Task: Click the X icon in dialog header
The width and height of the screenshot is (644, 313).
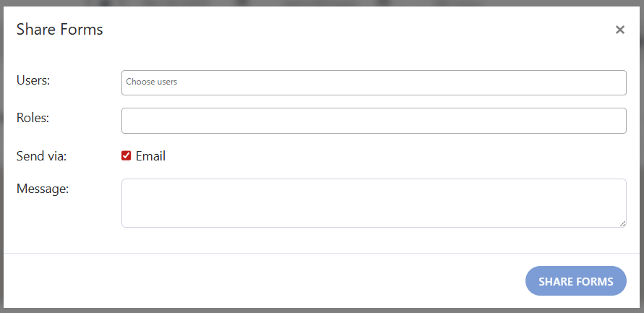Action: tap(619, 30)
